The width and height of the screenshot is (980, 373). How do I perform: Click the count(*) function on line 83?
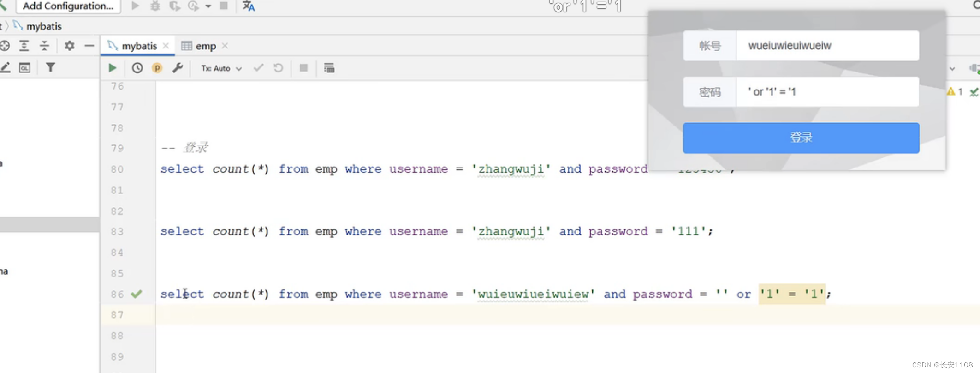pyautogui.click(x=241, y=231)
